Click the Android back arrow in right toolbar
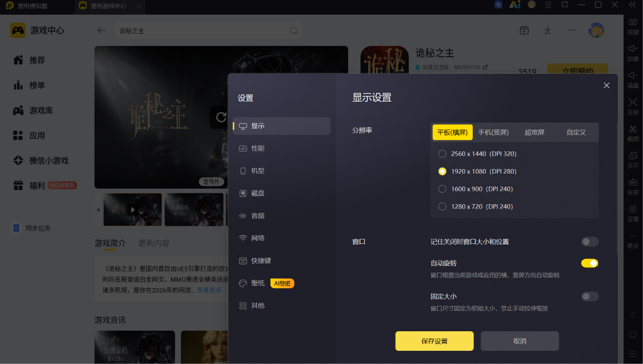The width and height of the screenshot is (643, 364). [633, 315]
